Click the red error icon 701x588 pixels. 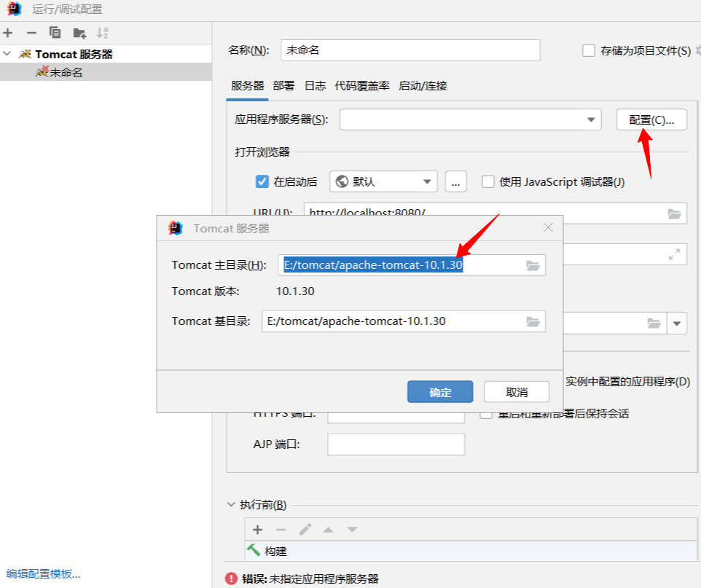(231, 579)
